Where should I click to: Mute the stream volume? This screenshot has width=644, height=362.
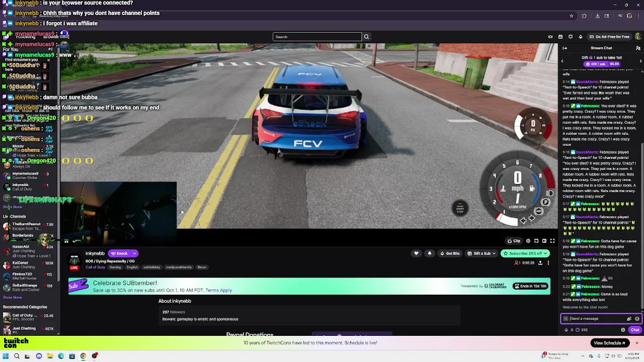[75, 241]
